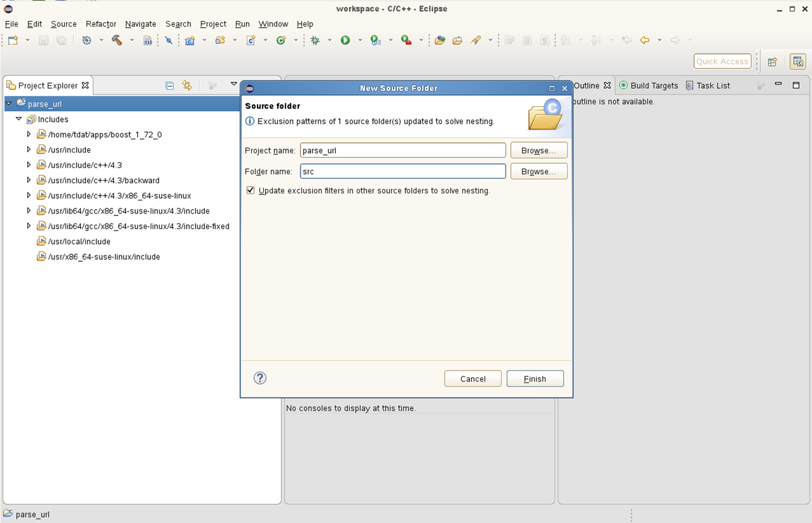Open the Navigate menu
Viewport: 812px width, 523px height.
140,24
